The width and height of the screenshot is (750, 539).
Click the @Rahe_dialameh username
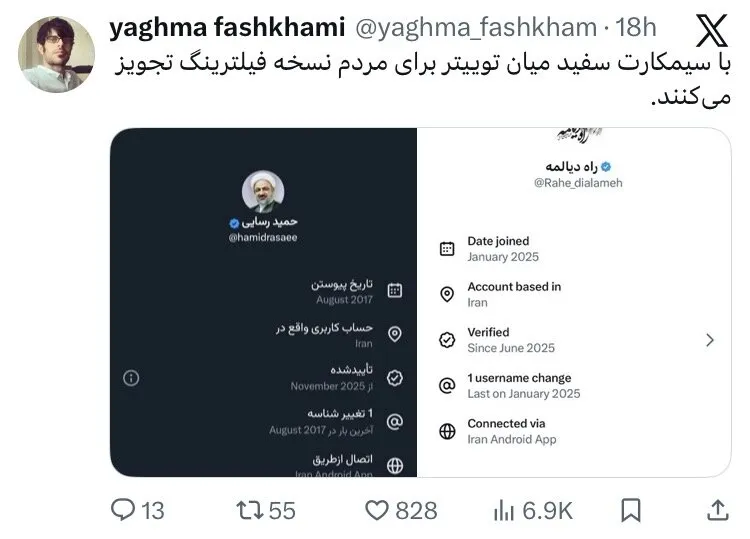coord(578,183)
